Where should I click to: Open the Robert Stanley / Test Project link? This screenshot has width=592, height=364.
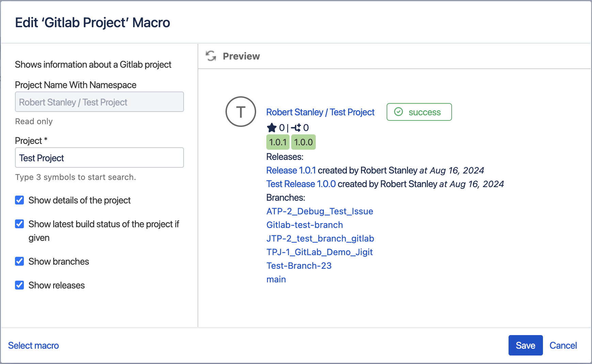coord(320,112)
